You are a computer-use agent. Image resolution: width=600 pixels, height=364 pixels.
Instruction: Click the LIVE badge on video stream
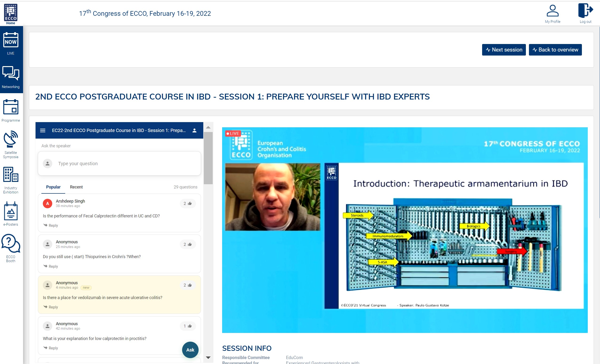pos(233,133)
